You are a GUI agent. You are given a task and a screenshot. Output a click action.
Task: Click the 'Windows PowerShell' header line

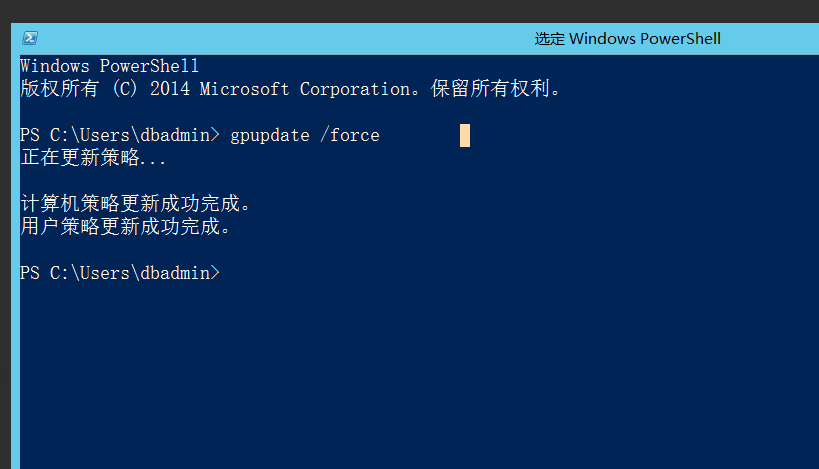pyautogui.click(x=109, y=66)
